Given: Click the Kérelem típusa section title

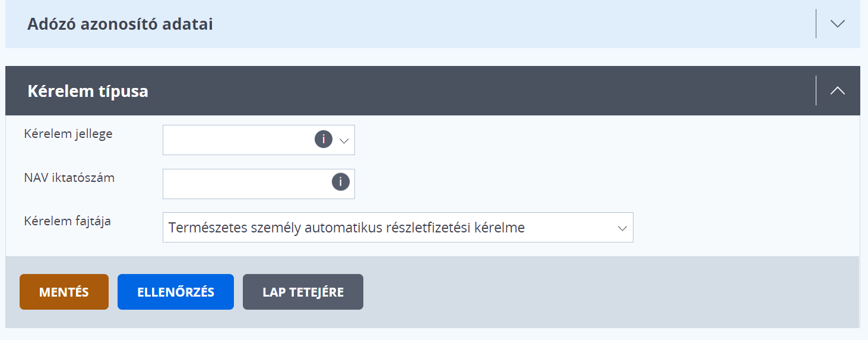Looking at the screenshot, I should [88, 92].
